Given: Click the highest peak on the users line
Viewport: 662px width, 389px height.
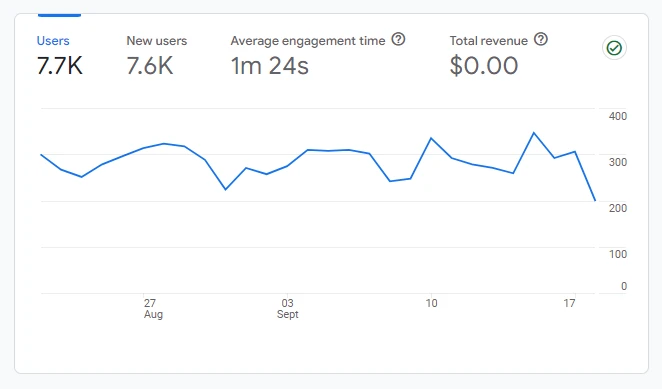Looking at the screenshot, I should pos(534,133).
